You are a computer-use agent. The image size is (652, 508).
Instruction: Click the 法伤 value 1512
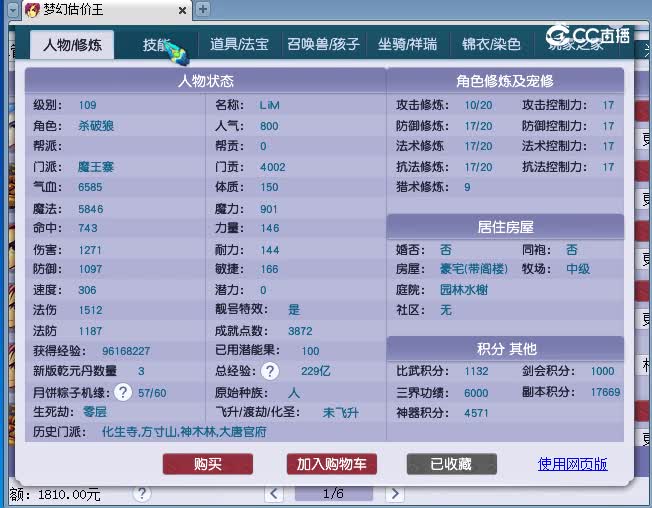click(x=91, y=310)
